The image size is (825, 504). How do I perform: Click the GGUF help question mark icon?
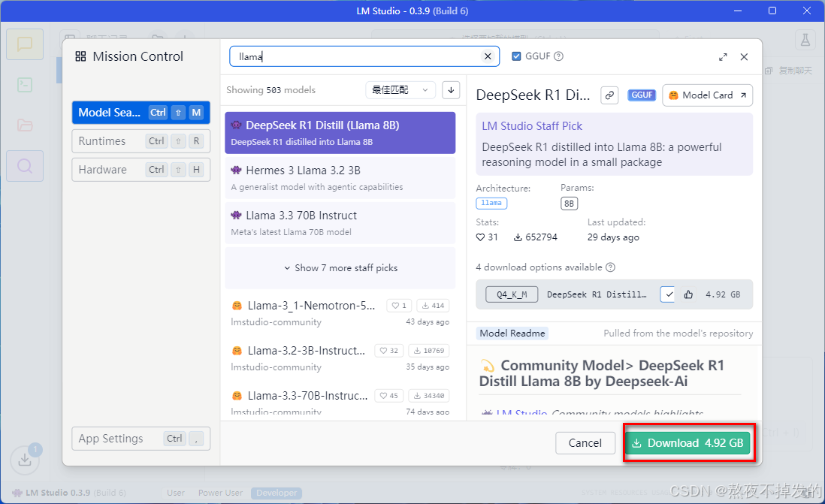[x=559, y=56]
